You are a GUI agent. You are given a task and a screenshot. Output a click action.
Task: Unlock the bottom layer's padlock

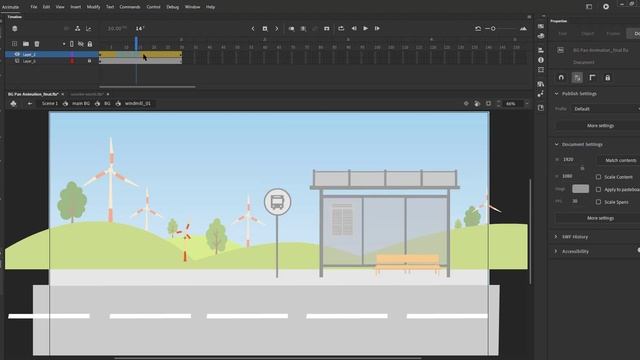pyautogui.click(x=89, y=61)
